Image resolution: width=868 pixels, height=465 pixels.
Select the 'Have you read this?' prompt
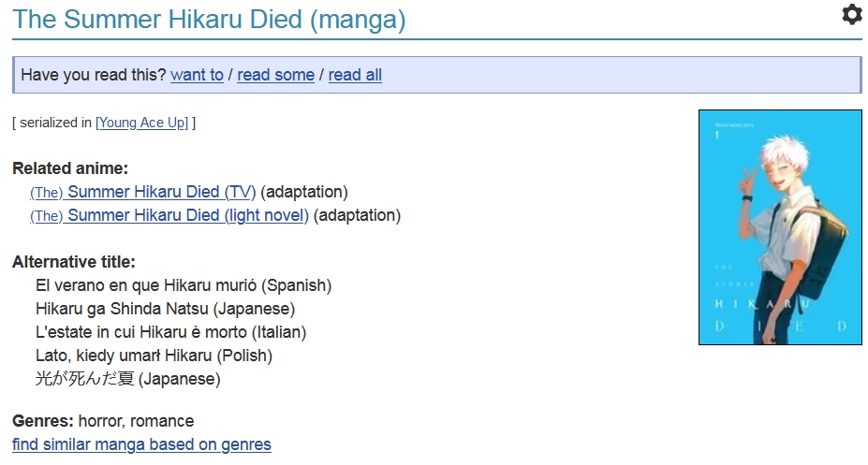(94, 75)
